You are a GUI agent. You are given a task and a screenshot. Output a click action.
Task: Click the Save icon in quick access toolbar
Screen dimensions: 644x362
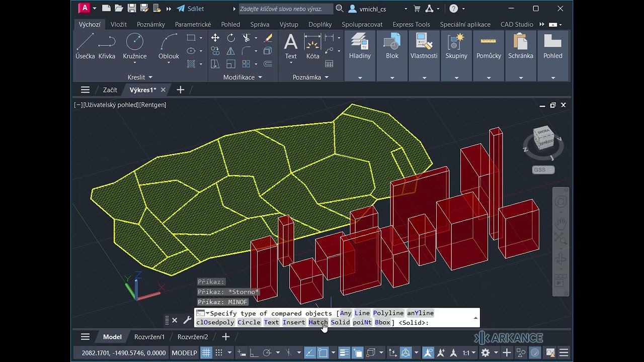[x=132, y=9]
